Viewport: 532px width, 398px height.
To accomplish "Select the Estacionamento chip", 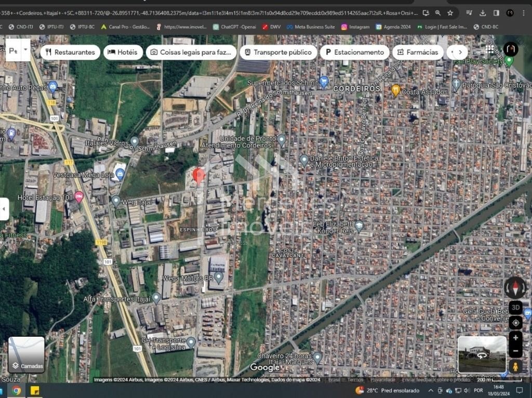I will tap(354, 52).
